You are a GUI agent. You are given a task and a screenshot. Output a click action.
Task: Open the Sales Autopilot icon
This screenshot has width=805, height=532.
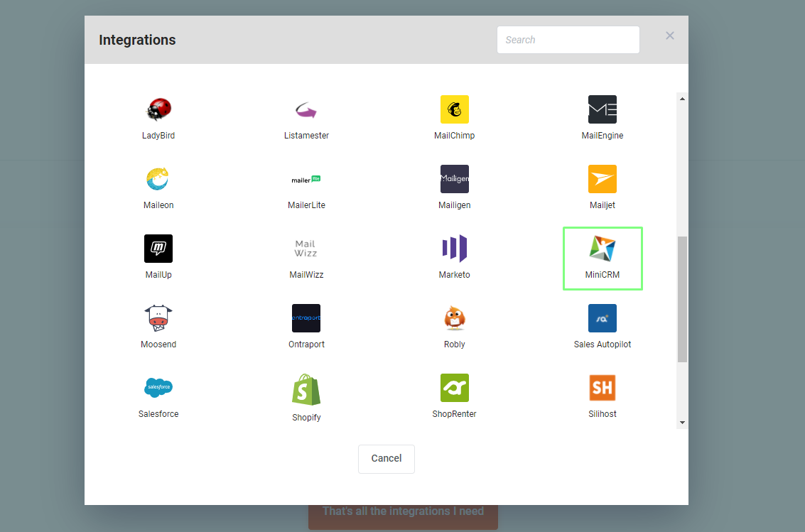pyautogui.click(x=603, y=318)
